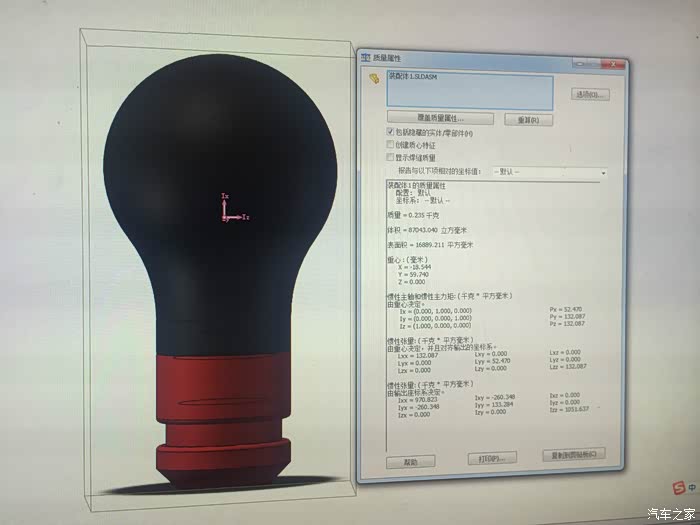Click the Pz = 132.087 value

point(567,323)
